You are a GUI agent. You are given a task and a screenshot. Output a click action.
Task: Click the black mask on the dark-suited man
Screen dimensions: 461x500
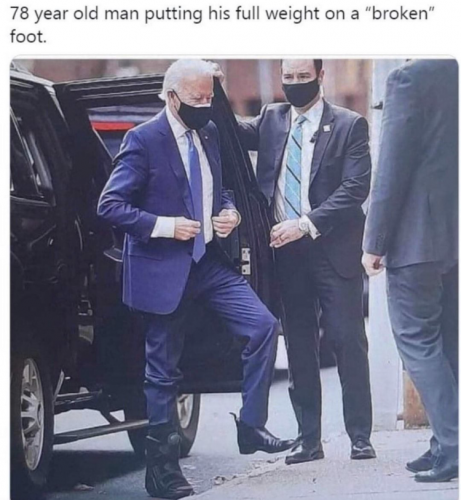click(x=301, y=90)
